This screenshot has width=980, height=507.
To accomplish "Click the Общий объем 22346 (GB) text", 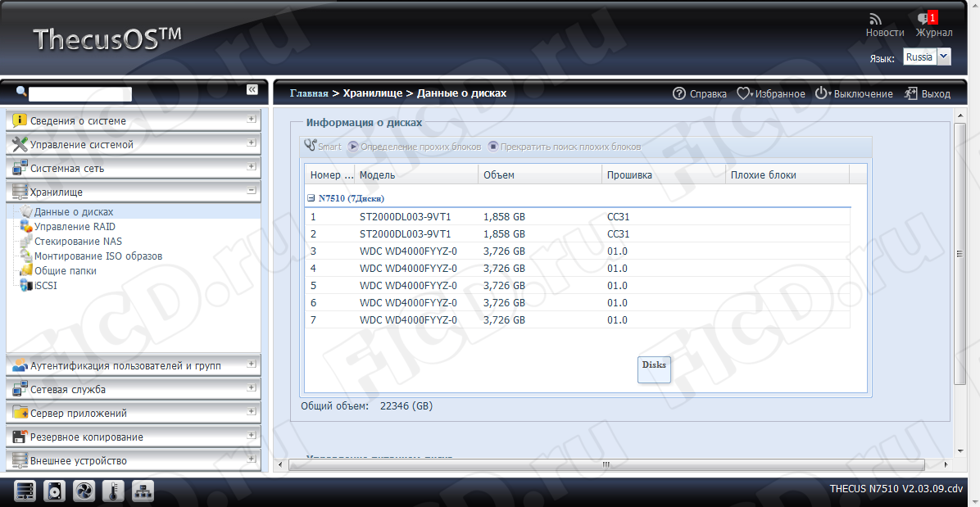I will [x=367, y=406].
